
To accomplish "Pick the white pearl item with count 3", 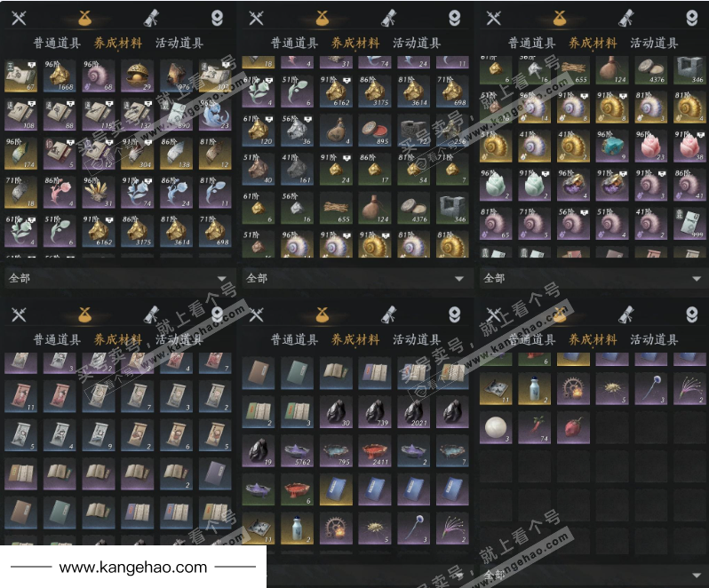I will (x=496, y=427).
